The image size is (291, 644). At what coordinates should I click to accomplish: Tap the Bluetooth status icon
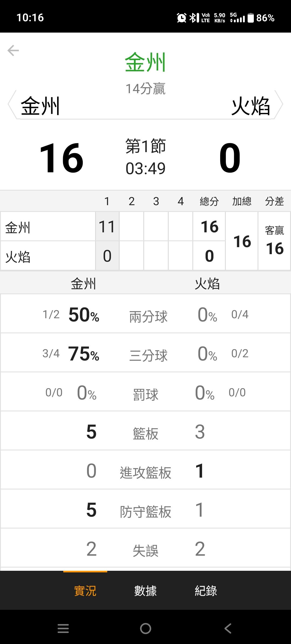[193, 18]
